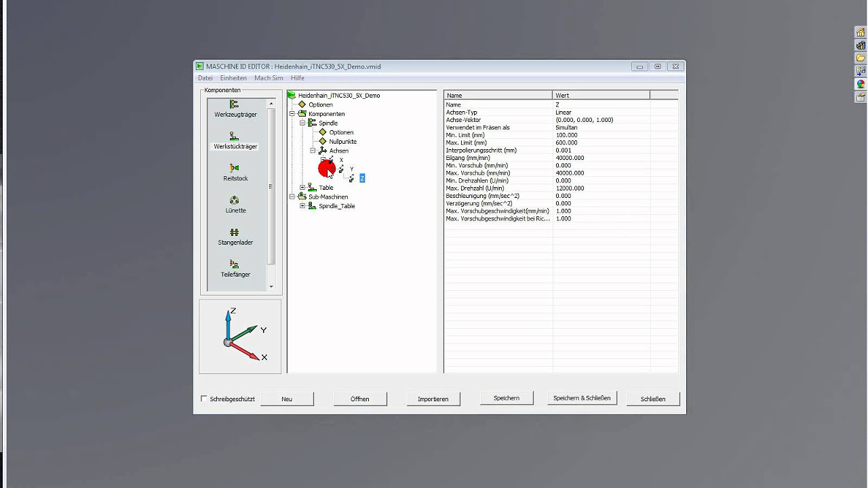
Task: Click the XYZ coordinate axes preview
Action: [x=240, y=336]
